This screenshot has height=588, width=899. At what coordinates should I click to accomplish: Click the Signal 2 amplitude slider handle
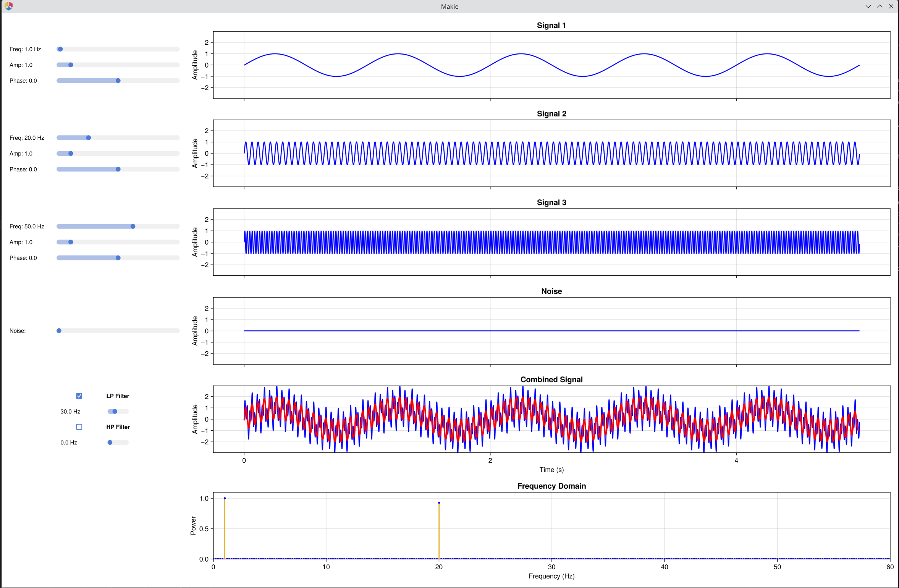coord(70,153)
